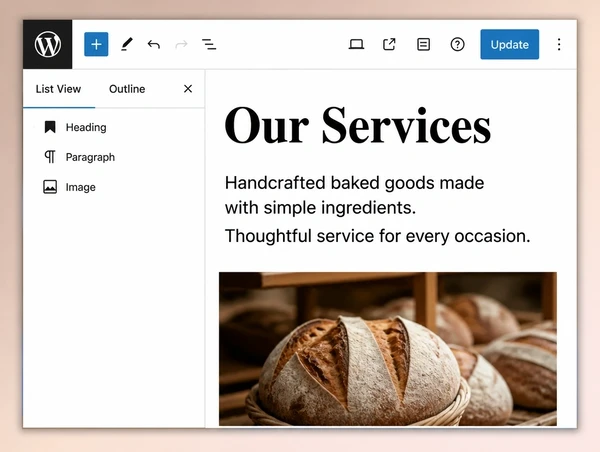Click the Image block icon in list
Image resolution: width=600 pixels, height=452 pixels.
[50, 187]
